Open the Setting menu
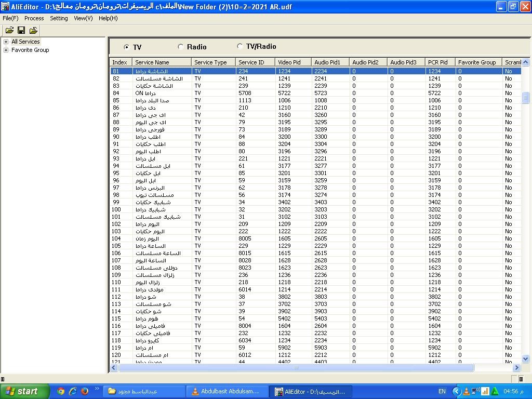 pos(59,18)
